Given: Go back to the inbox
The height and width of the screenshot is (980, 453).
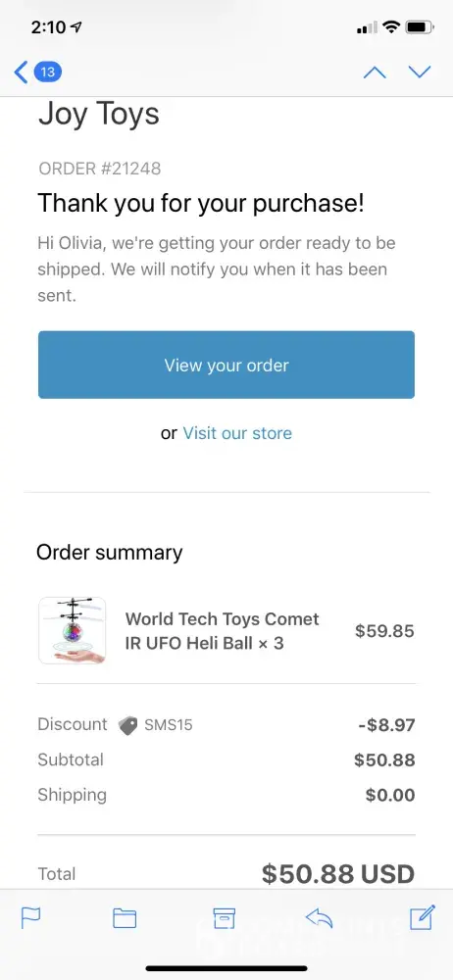Looking at the screenshot, I should coord(22,72).
